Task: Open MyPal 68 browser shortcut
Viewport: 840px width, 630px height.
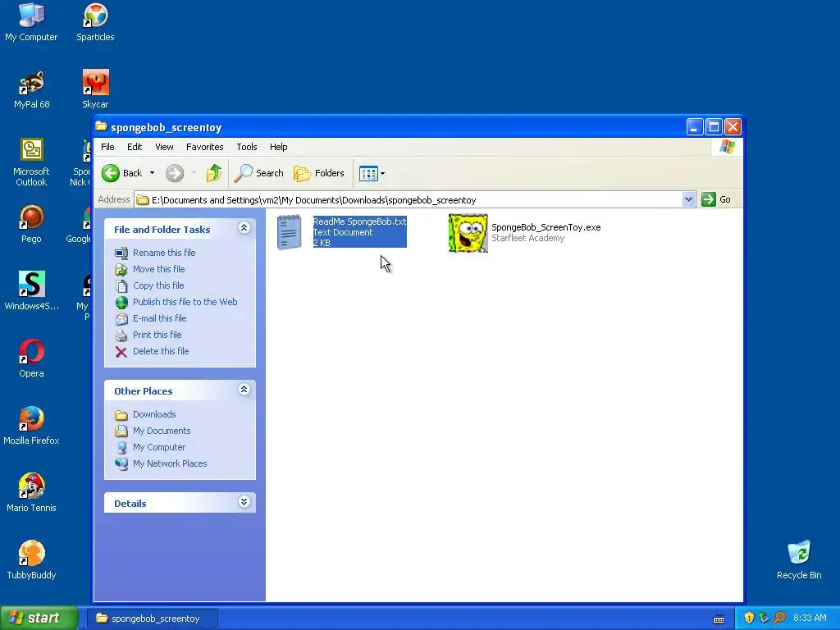Action: [x=32, y=89]
